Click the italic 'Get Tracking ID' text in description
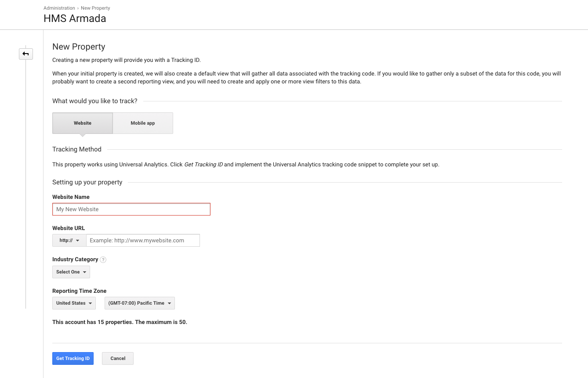The width and height of the screenshot is (588, 378). click(x=203, y=165)
